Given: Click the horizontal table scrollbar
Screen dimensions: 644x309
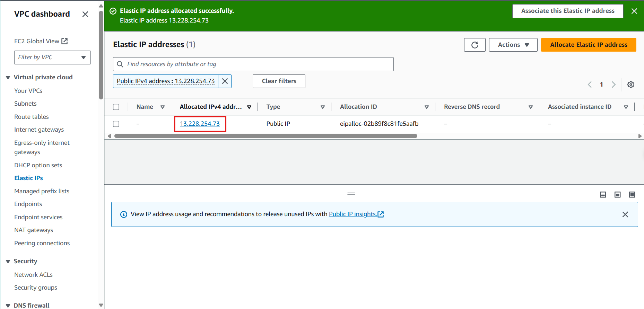Looking at the screenshot, I should [266, 136].
